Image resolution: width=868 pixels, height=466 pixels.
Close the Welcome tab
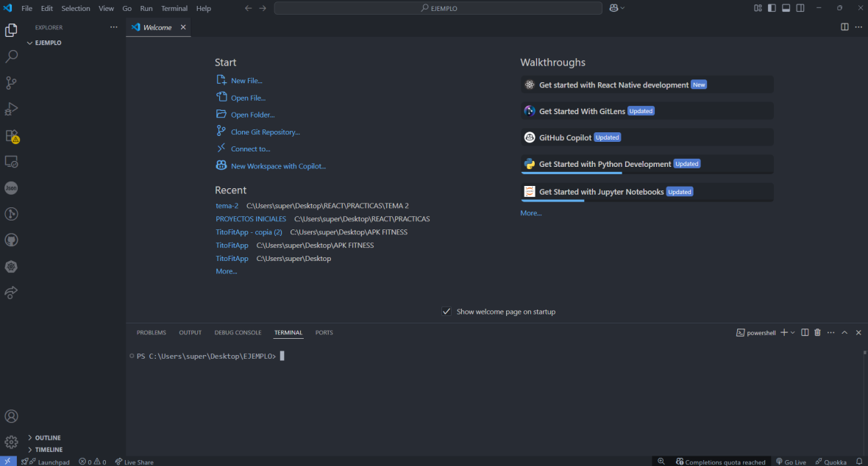pos(183,27)
